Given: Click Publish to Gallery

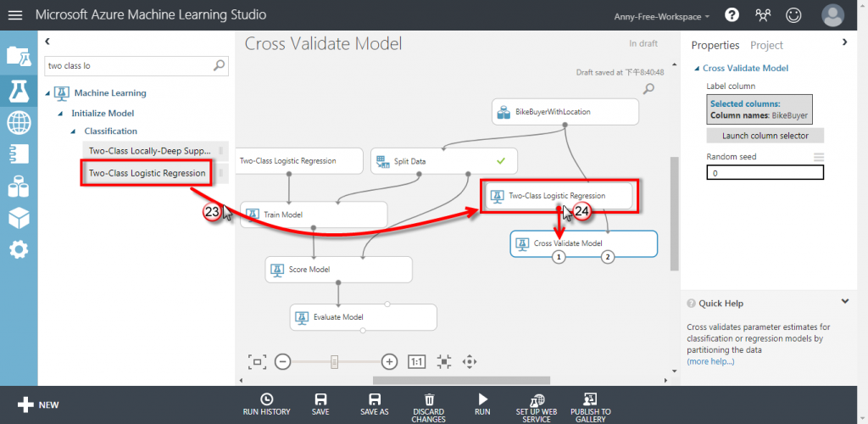Looking at the screenshot, I should coord(591,408).
